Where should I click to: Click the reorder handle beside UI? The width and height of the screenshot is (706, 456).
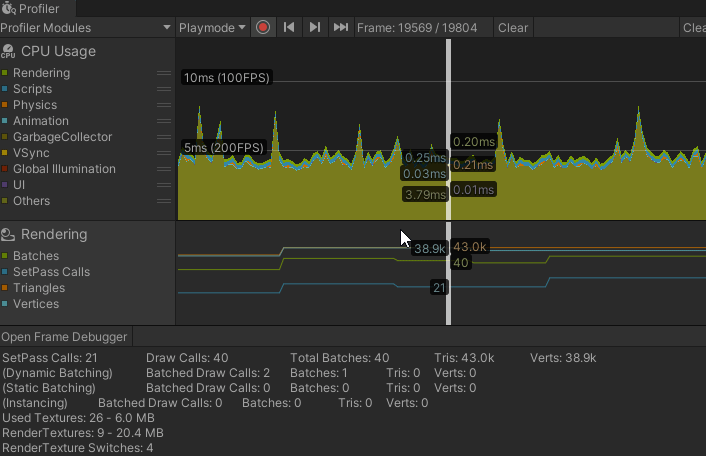tap(164, 185)
